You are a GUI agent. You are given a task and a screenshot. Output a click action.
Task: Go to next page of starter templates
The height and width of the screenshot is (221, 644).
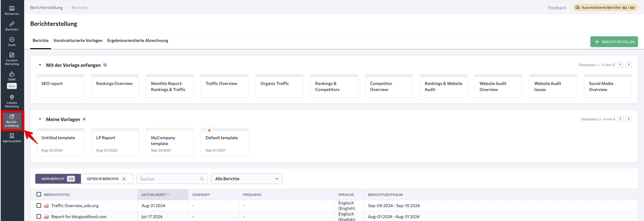629,65
